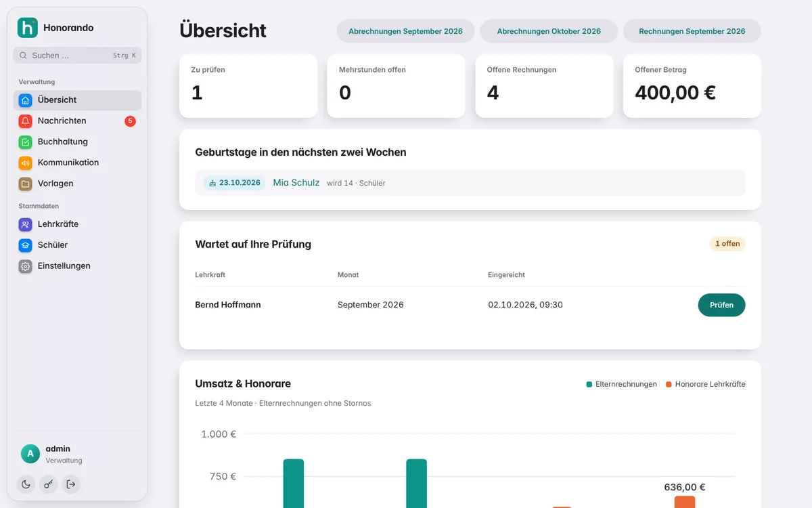Screen dimensions: 812x508
Task: Click the Kommunikation megaphone icon
Action: (26, 163)
